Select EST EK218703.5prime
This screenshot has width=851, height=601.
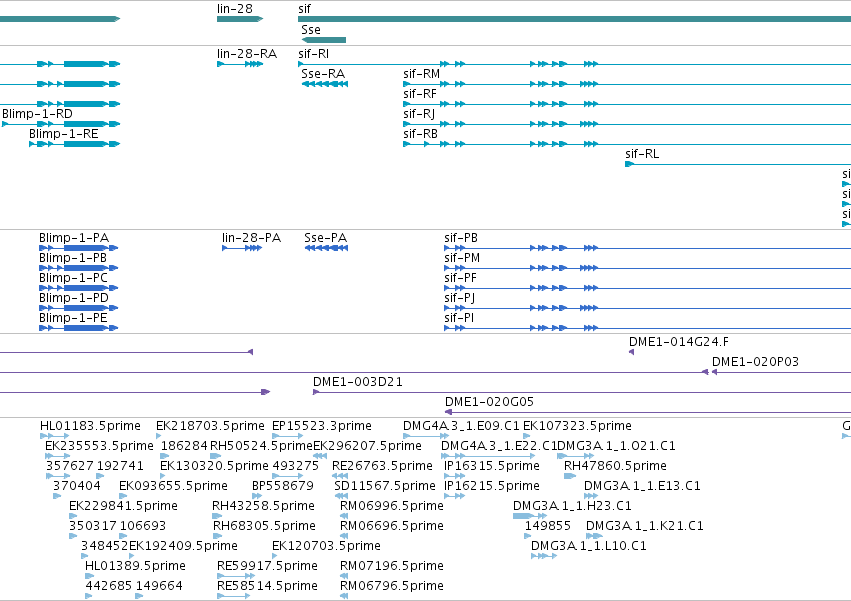210,426
